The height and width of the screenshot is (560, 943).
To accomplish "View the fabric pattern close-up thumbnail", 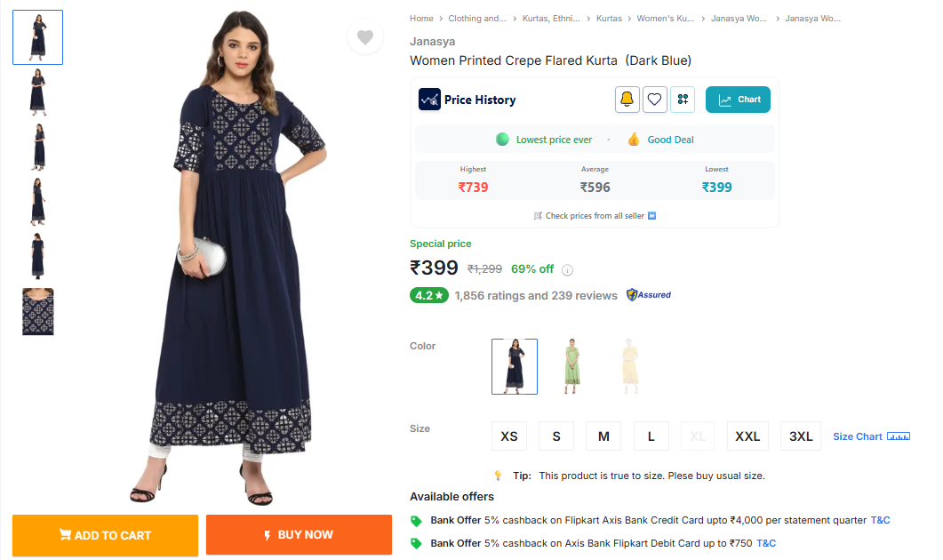I will click(x=38, y=312).
